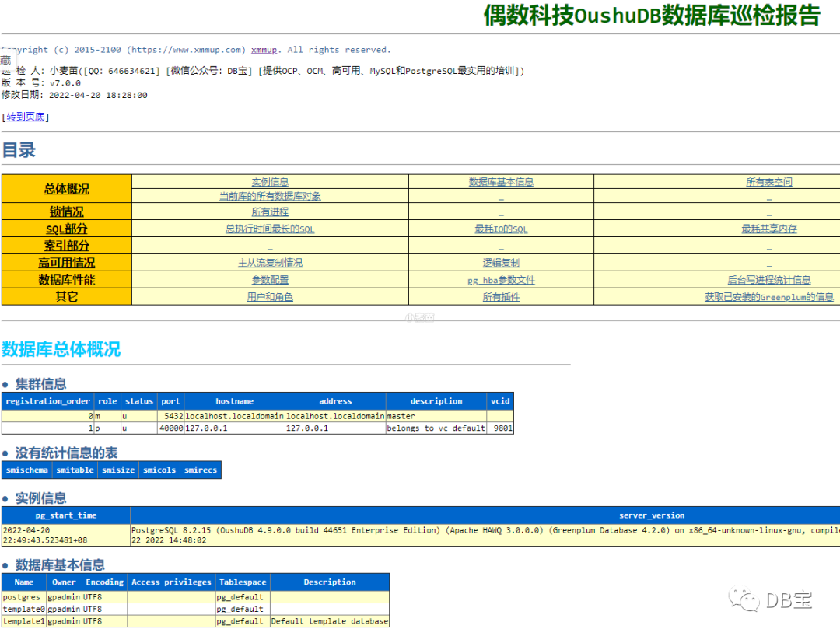Open the 索引部分 section link
Image resolution: width=840 pixels, height=636 pixels.
[x=66, y=246]
